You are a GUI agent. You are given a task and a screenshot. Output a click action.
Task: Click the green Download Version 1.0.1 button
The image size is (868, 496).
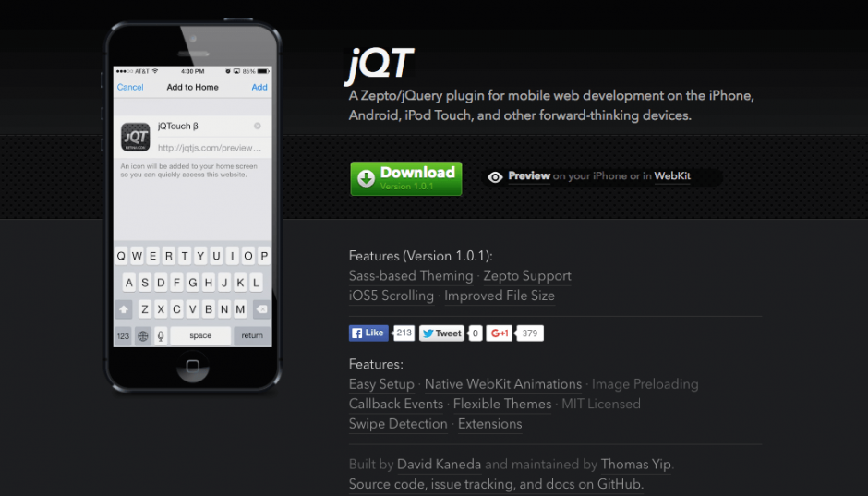tap(405, 178)
